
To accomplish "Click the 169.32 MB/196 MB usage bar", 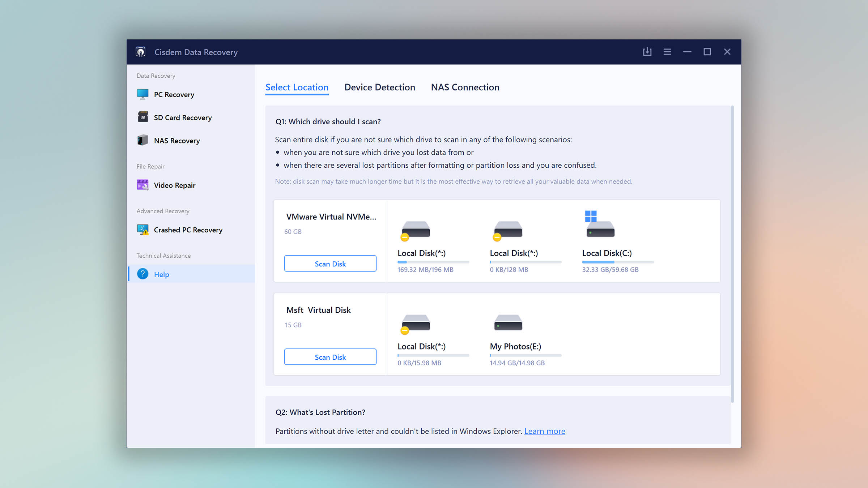I will coord(433,262).
